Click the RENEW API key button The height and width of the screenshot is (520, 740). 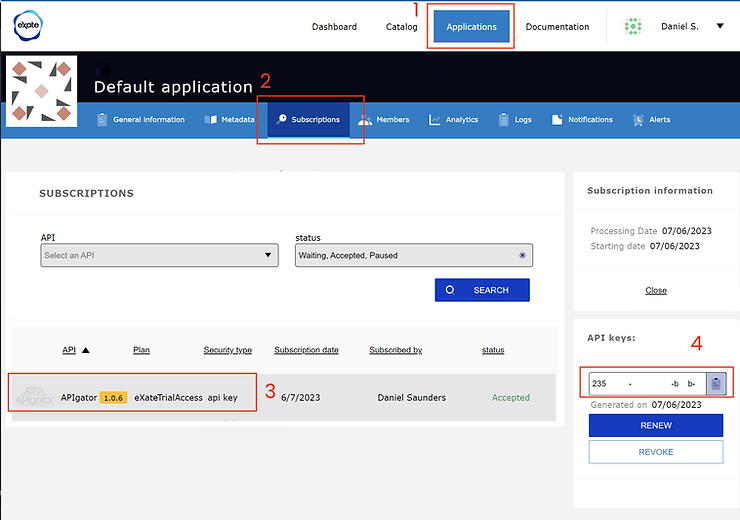point(655,425)
